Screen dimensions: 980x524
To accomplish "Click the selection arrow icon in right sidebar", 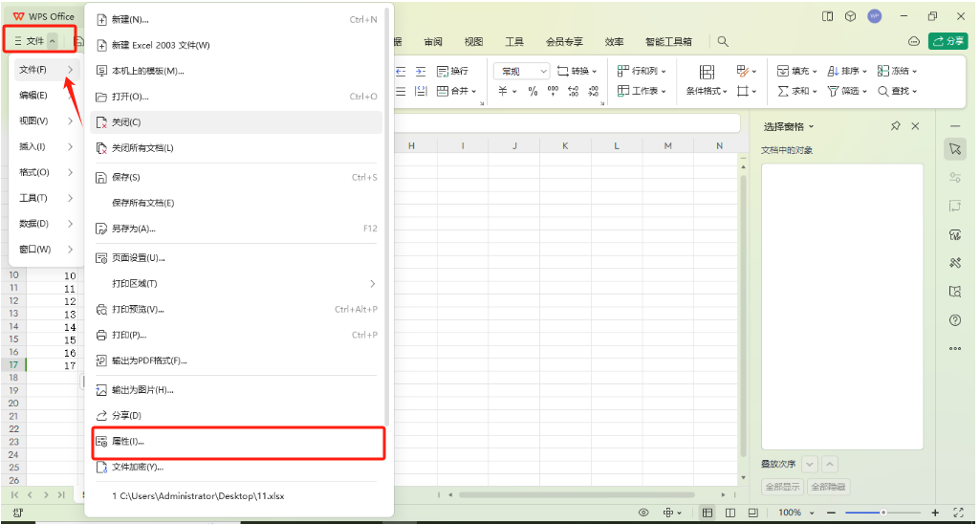I will coord(954,149).
